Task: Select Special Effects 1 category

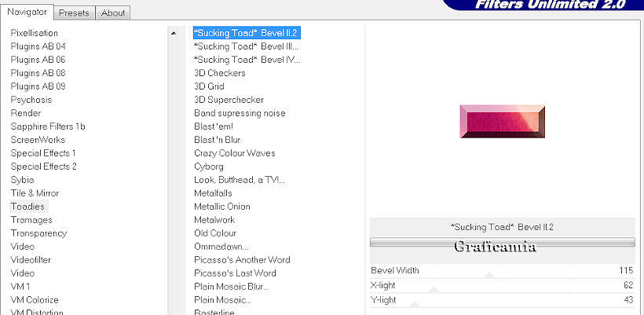Action: pos(43,152)
